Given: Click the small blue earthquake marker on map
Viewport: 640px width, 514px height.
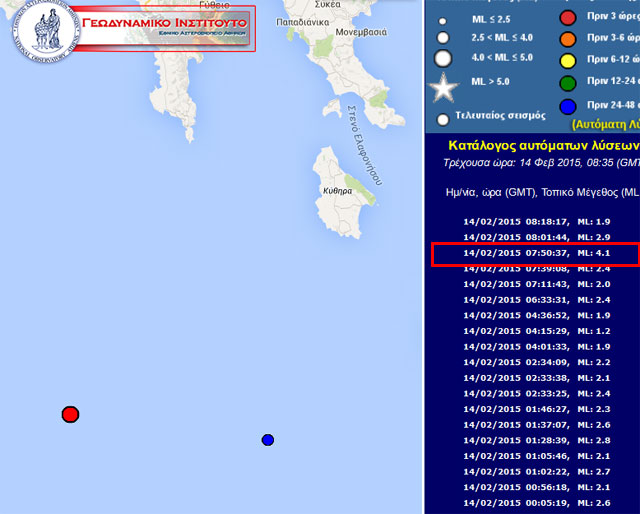Looking at the screenshot, I should (268, 440).
